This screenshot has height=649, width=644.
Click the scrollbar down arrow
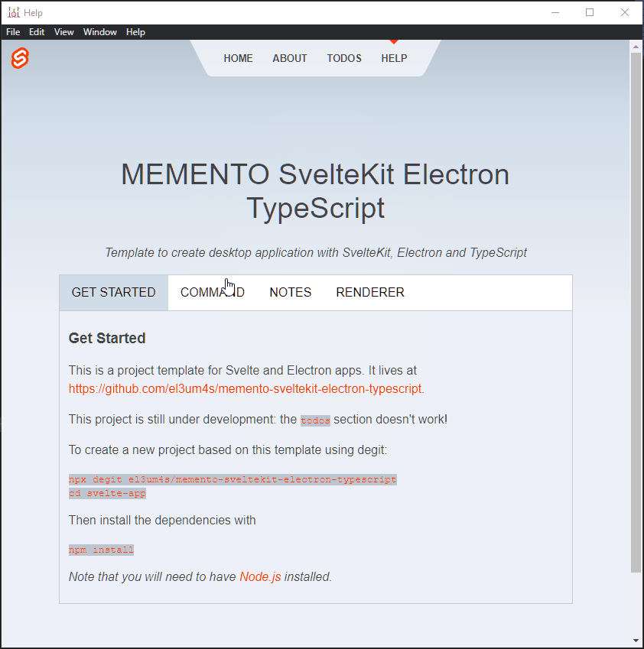(636, 640)
